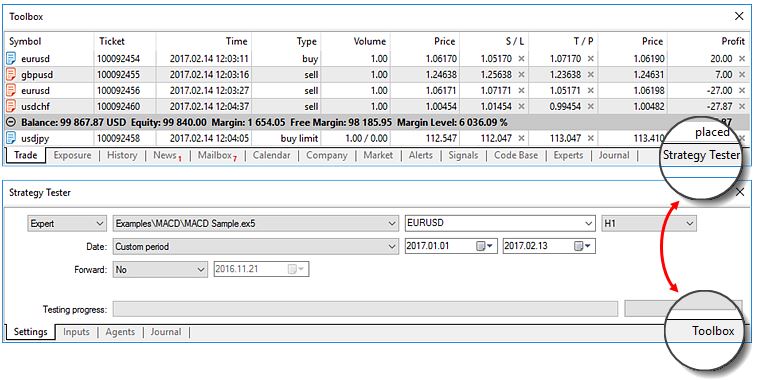Sort the table by Symbol column header
The height and width of the screenshot is (380, 758).
pos(50,42)
